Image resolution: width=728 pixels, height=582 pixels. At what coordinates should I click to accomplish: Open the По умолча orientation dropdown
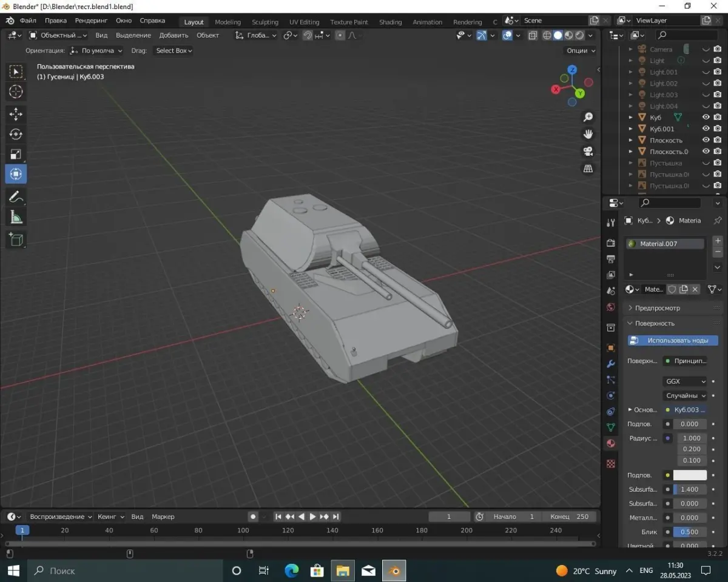[96, 50]
